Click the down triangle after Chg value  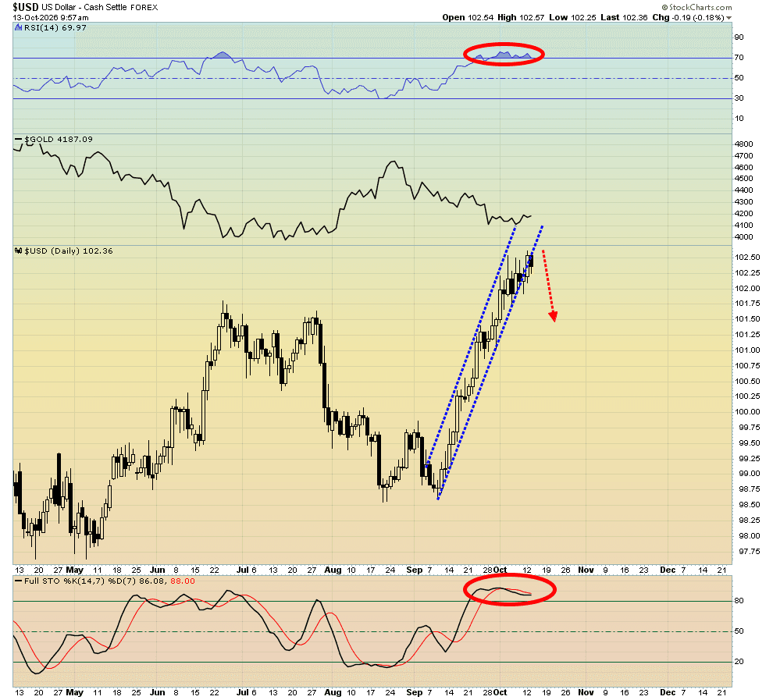tap(728, 18)
